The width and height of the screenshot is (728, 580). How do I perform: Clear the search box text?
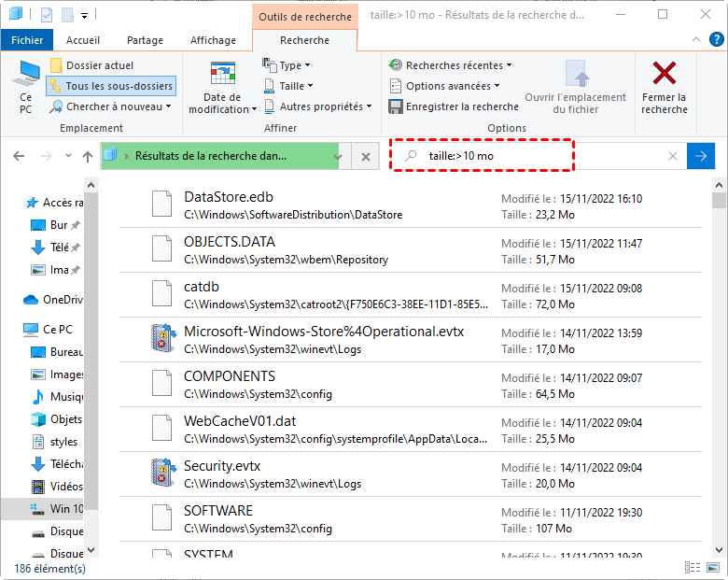click(x=673, y=156)
